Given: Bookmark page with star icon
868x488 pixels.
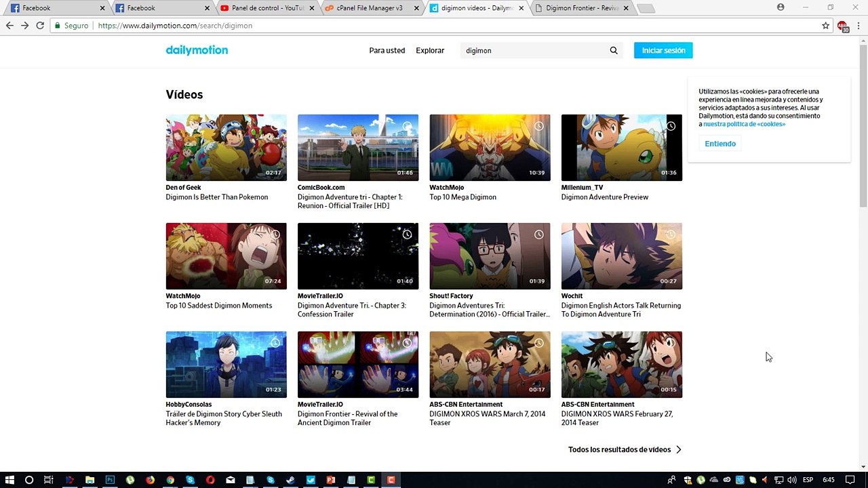Looking at the screenshot, I should tap(825, 25).
